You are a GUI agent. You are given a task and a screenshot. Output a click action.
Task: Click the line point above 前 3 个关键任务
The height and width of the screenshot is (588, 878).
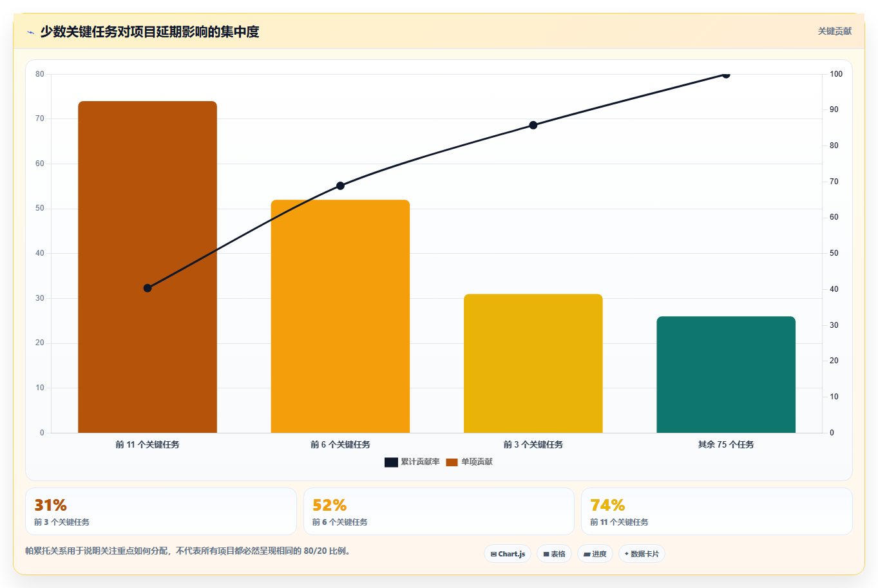(x=533, y=125)
